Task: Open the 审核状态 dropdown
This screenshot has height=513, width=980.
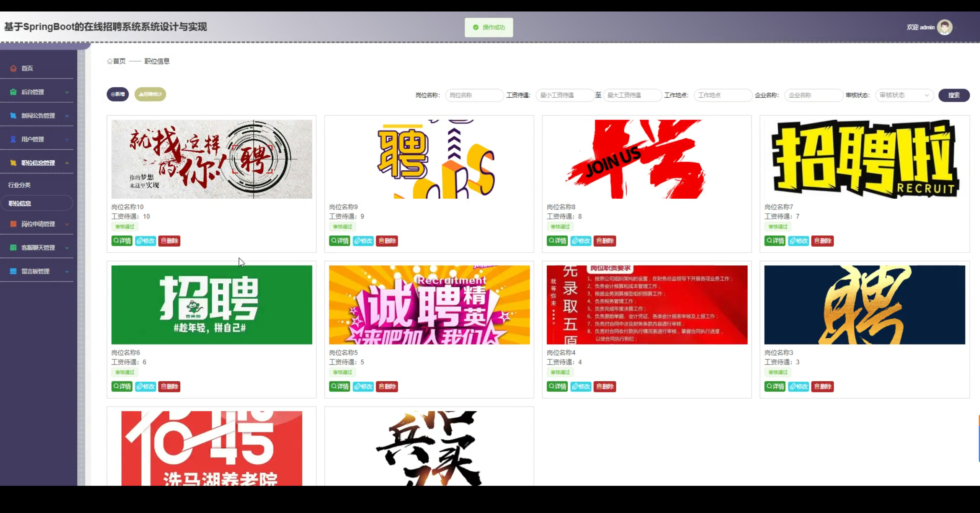Action: coord(904,95)
